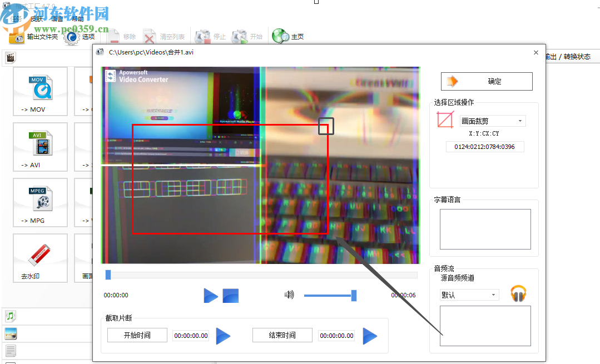600x364 pixels.
Task: Open the 输出文件夹 output folder
Action: click(33, 37)
